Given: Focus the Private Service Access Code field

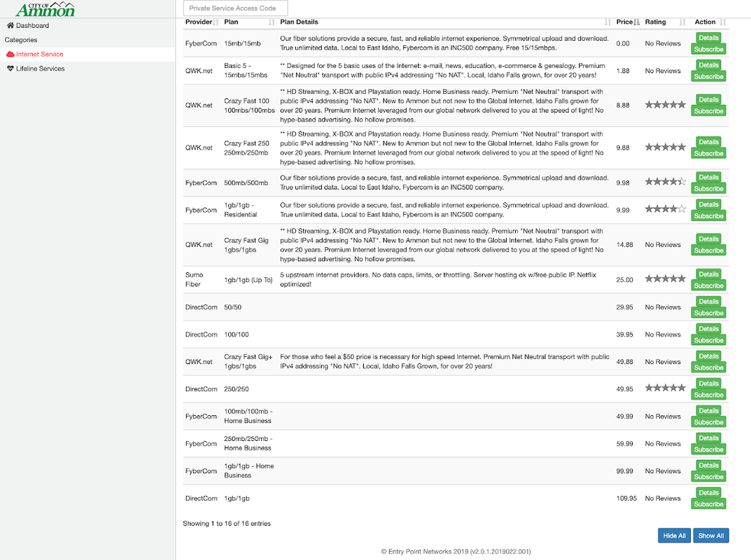Looking at the screenshot, I should pos(235,8).
